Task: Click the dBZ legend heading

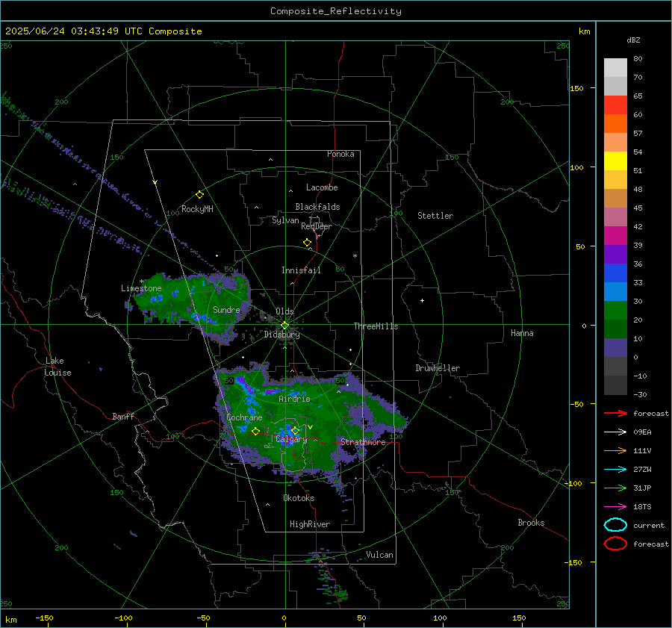Action: tap(633, 40)
